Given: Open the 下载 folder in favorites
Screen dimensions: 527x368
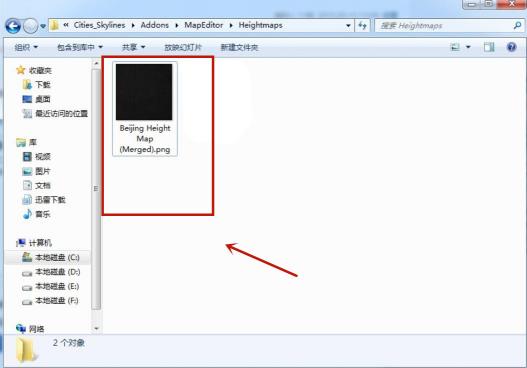Looking at the screenshot, I should coord(37,84).
